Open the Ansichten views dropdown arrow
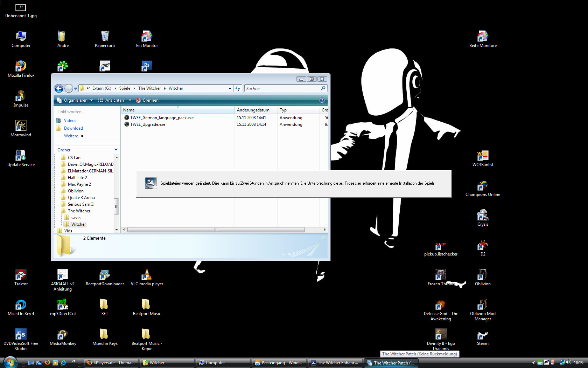Viewport: 588px width, 368px height. [130, 100]
